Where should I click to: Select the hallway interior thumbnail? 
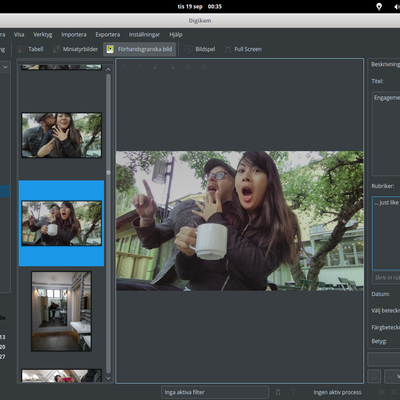(61, 311)
